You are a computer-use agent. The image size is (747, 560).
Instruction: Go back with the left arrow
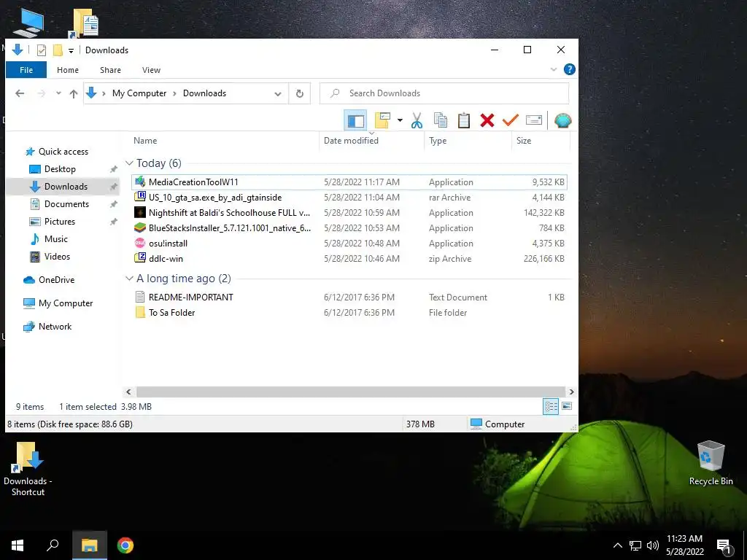click(20, 93)
